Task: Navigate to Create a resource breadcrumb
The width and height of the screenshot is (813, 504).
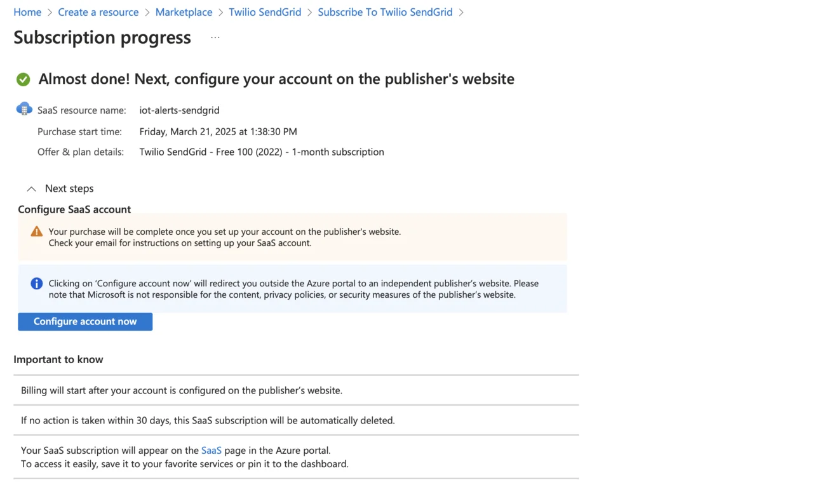Action: pos(98,12)
